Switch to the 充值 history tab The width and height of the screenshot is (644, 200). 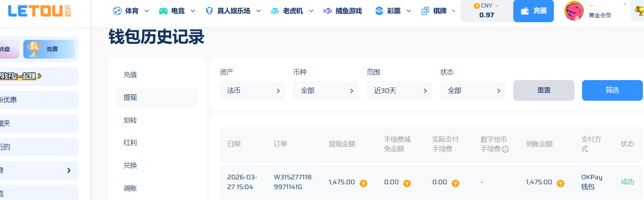click(x=130, y=75)
